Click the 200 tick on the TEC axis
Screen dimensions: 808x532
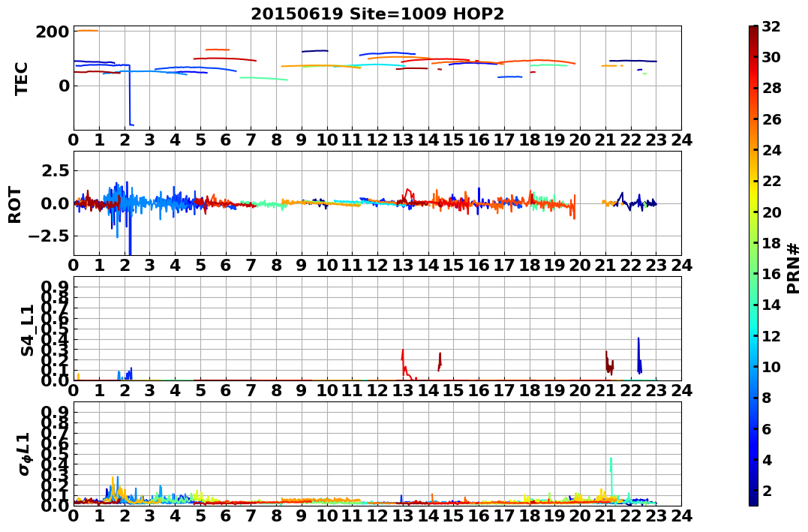[52, 32]
